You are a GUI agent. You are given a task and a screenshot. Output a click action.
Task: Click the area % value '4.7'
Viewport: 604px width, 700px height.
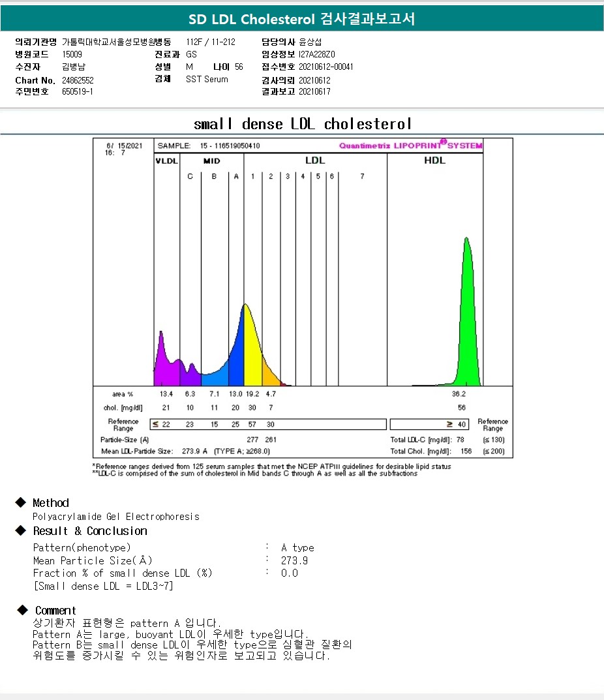271,394
